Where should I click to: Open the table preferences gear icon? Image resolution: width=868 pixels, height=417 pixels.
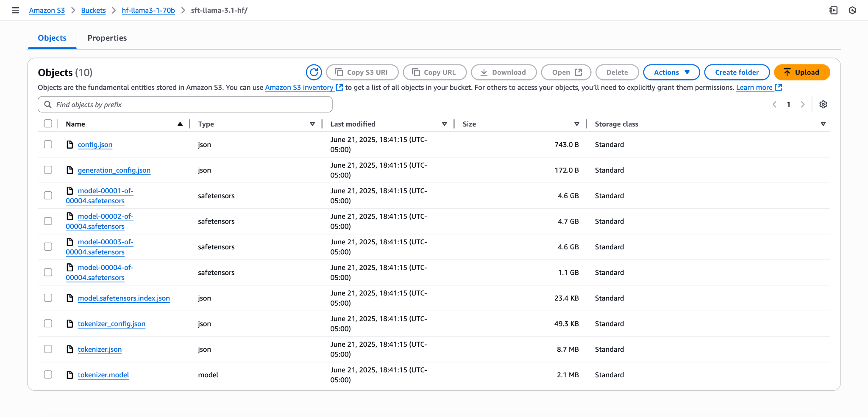pos(823,105)
